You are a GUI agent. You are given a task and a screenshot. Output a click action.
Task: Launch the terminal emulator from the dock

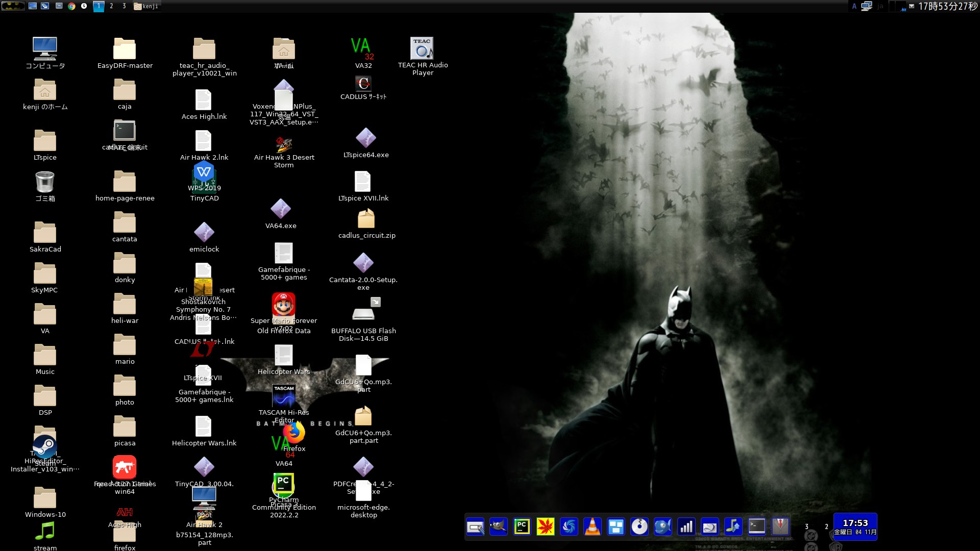756,527
